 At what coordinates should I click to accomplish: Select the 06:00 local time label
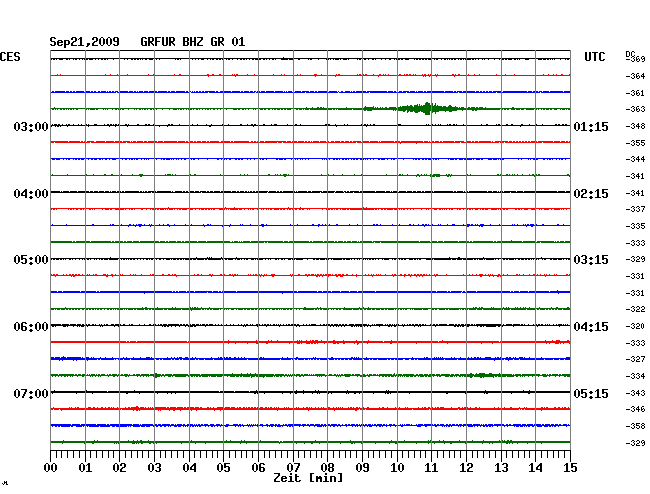pos(31,327)
